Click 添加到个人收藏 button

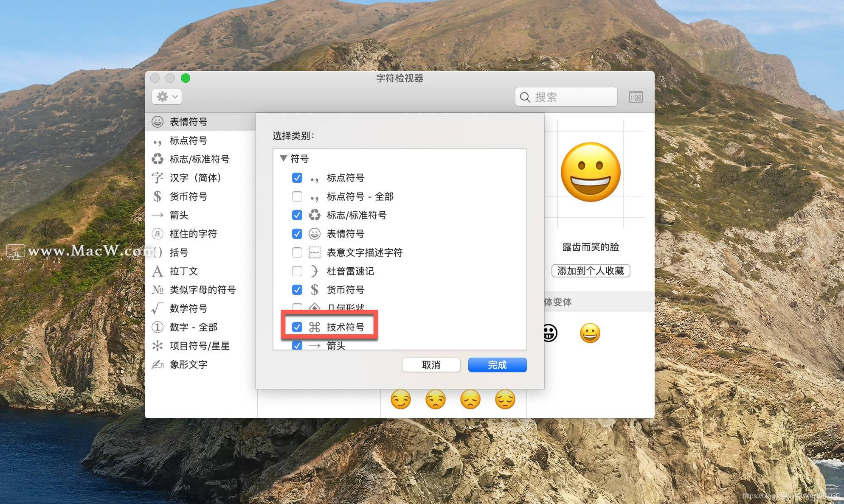coord(590,271)
